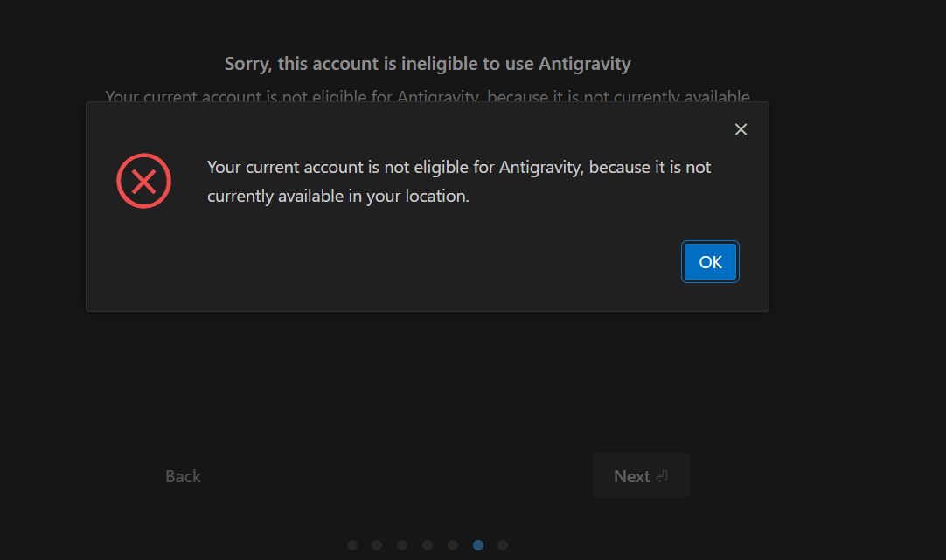Click the word 'Antigravity' in the page heading

click(x=585, y=63)
